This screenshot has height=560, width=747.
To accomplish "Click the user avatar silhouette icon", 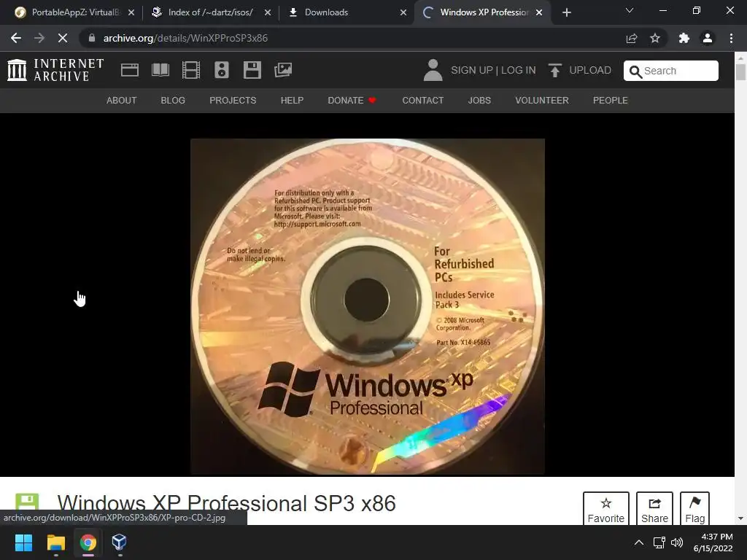I will click(433, 70).
